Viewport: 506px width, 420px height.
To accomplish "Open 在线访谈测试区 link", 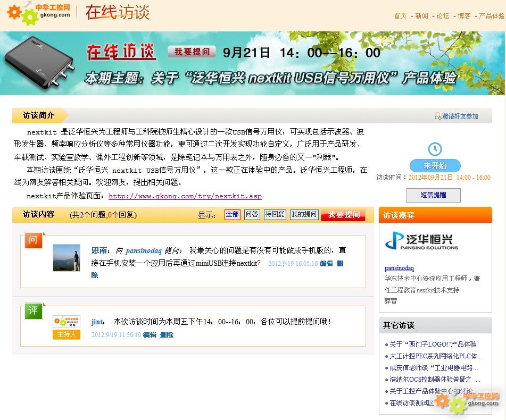I will [412, 402].
